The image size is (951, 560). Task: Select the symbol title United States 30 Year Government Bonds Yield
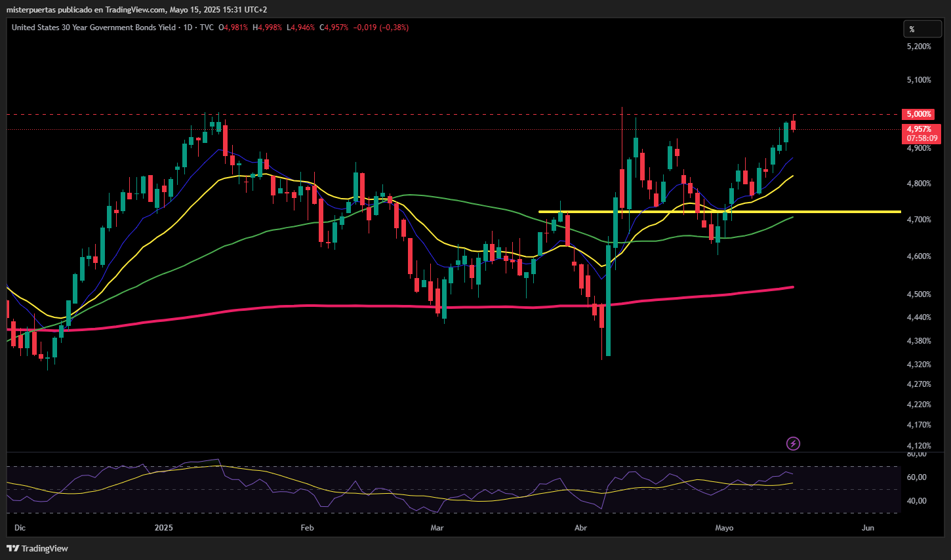94,28
